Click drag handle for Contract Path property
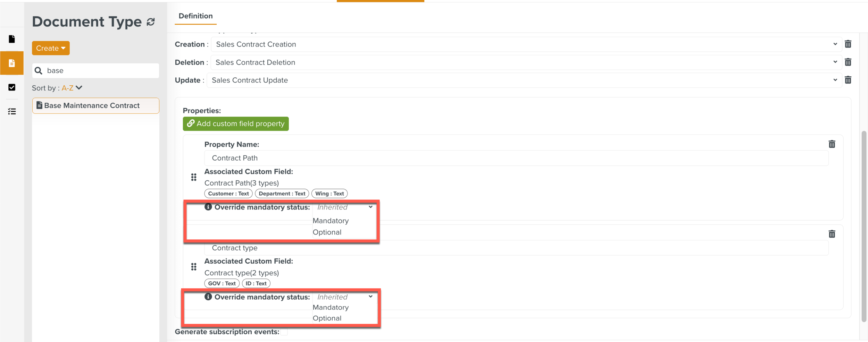 (x=194, y=177)
